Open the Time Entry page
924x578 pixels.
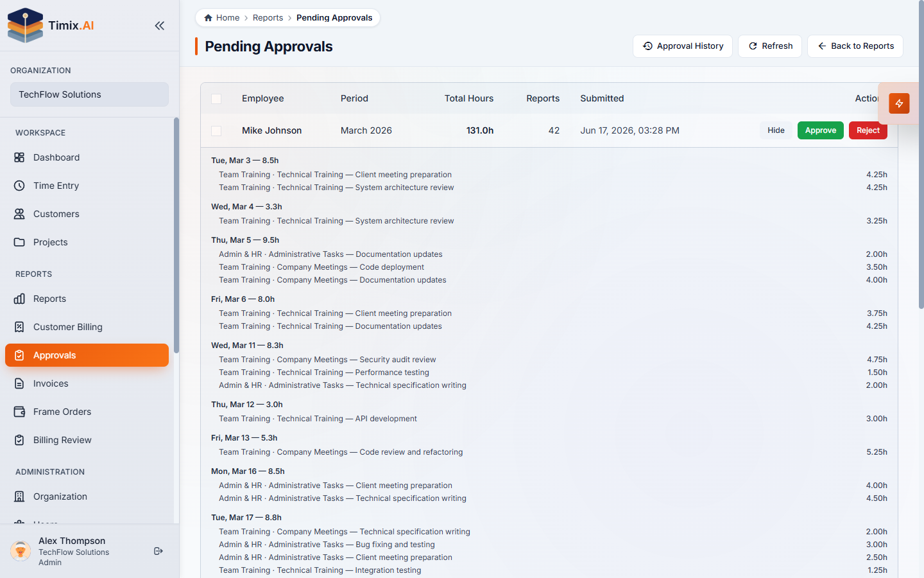coord(87,186)
